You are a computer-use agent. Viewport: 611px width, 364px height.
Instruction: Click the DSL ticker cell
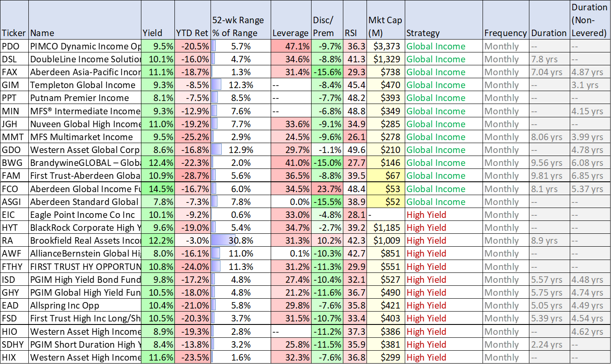pos(14,59)
